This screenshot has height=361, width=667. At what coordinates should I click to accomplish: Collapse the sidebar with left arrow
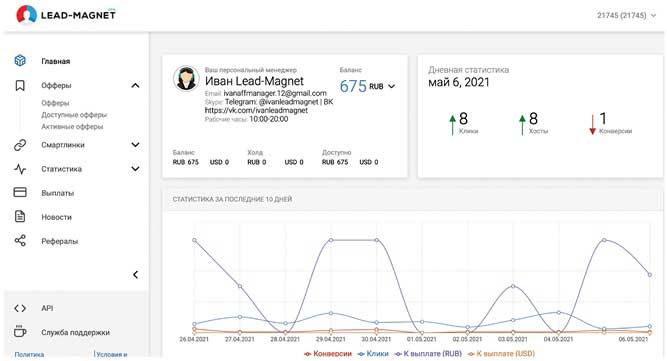(x=135, y=275)
